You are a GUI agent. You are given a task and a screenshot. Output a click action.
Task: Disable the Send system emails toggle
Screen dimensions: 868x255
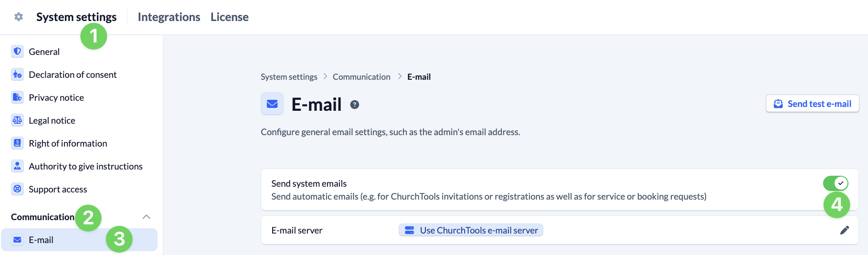pyautogui.click(x=835, y=183)
